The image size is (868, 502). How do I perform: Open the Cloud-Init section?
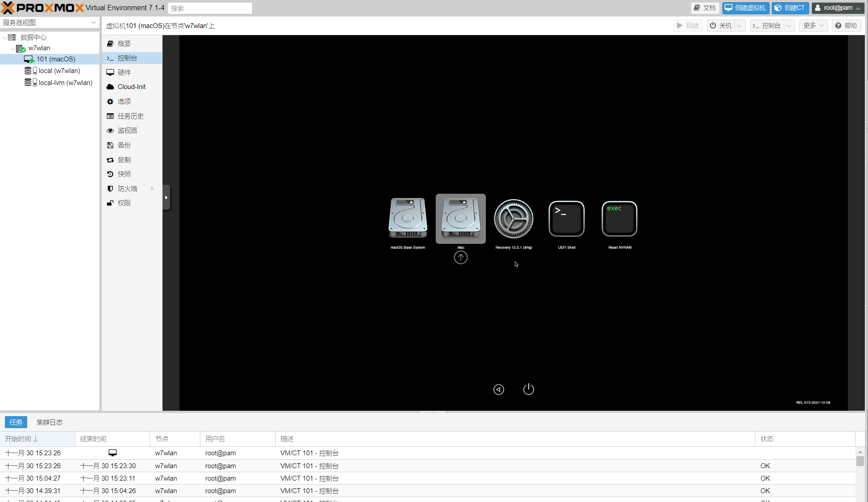pos(132,87)
